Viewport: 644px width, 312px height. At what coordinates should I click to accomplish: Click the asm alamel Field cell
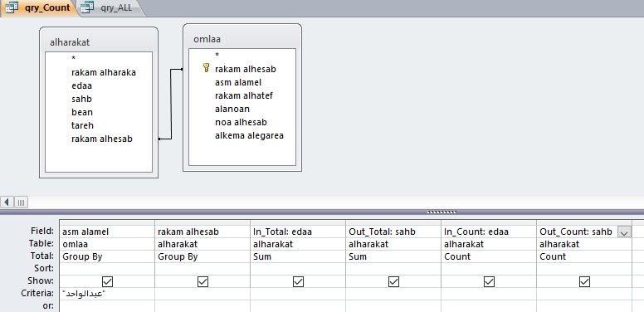[107, 232]
